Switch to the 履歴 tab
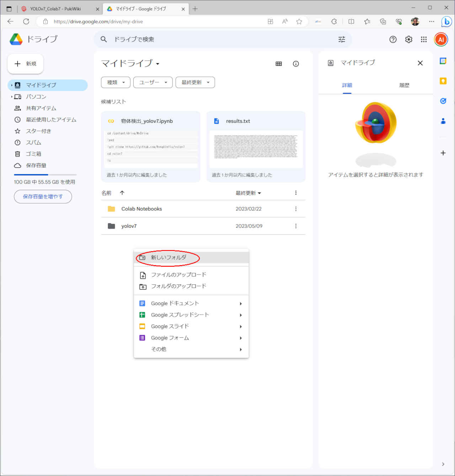 pyautogui.click(x=404, y=85)
